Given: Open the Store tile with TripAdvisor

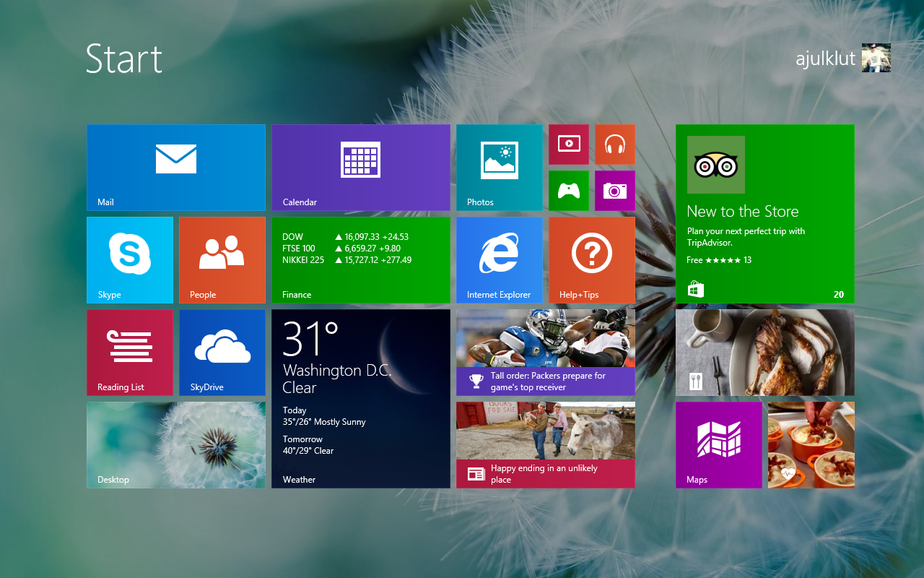Looking at the screenshot, I should click(x=765, y=214).
